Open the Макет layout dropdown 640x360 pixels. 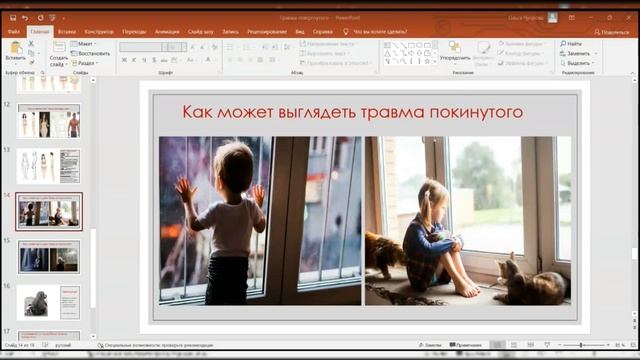pyautogui.click(x=84, y=44)
